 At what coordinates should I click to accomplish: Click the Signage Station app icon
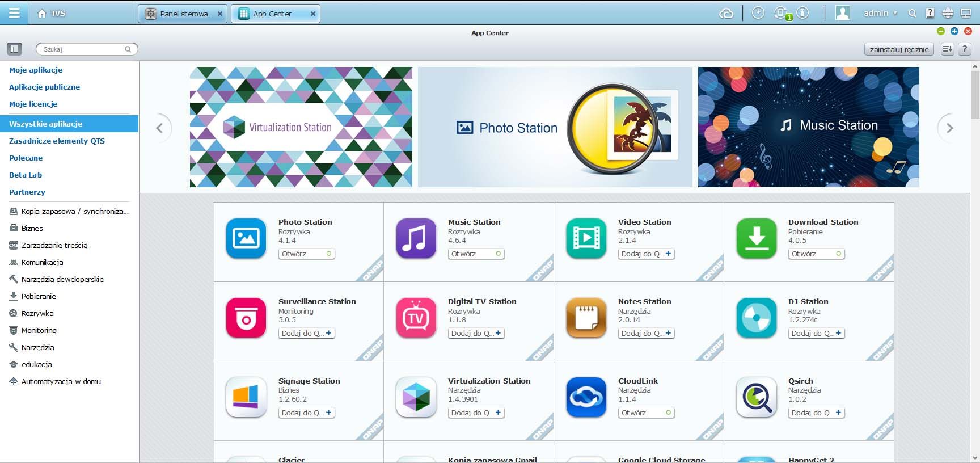tap(246, 397)
